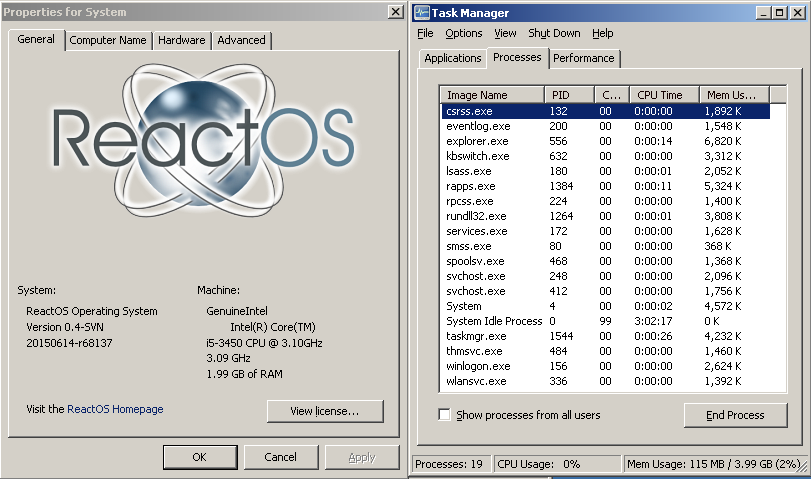
Task: Switch to the Applications tab in Task Manager
Action: click(453, 58)
